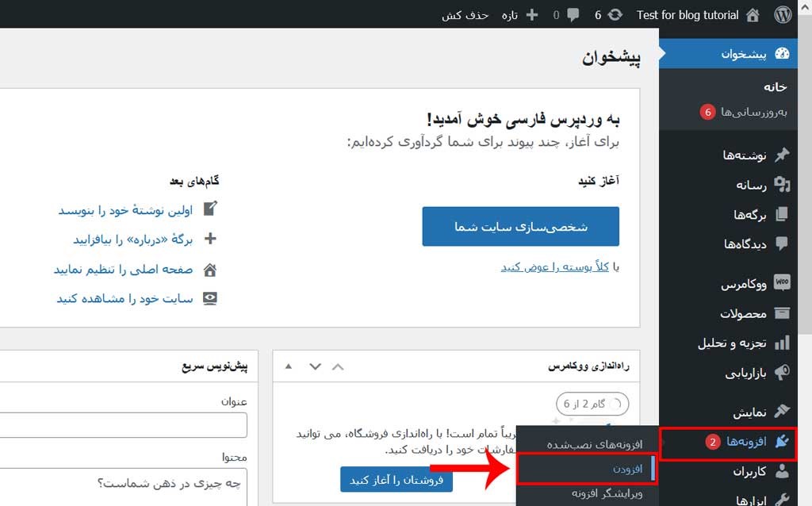Image resolution: width=812 pixels, height=506 pixels.
Task: Open سایت خود را مشاهده کنید link
Action: (124, 299)
